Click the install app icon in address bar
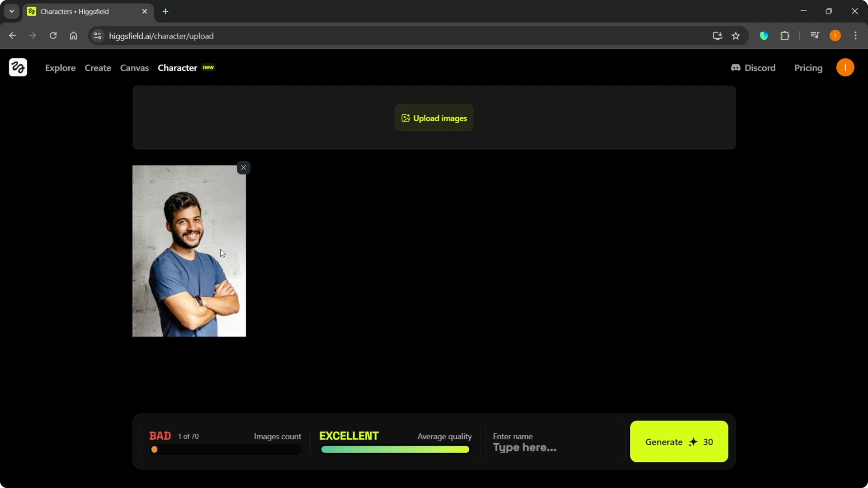 717,36
